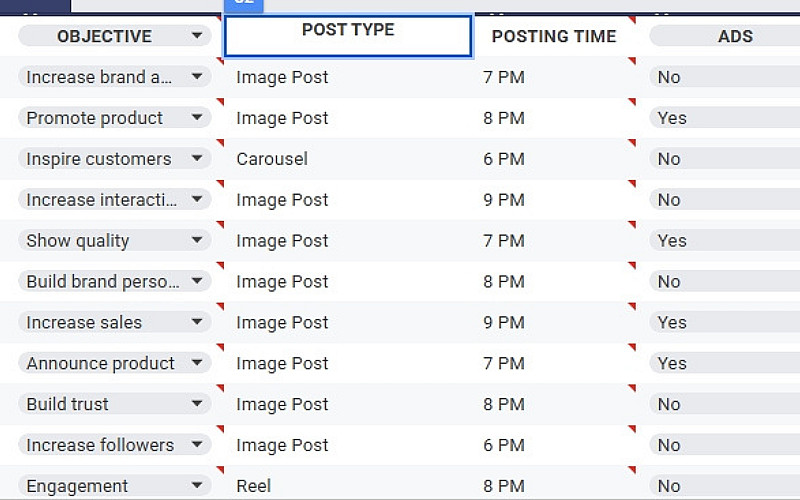The width and height of the screenshot is (800, 500).
Task: Click the POSTING TIME column header
Action: click(x=553, y=36)
